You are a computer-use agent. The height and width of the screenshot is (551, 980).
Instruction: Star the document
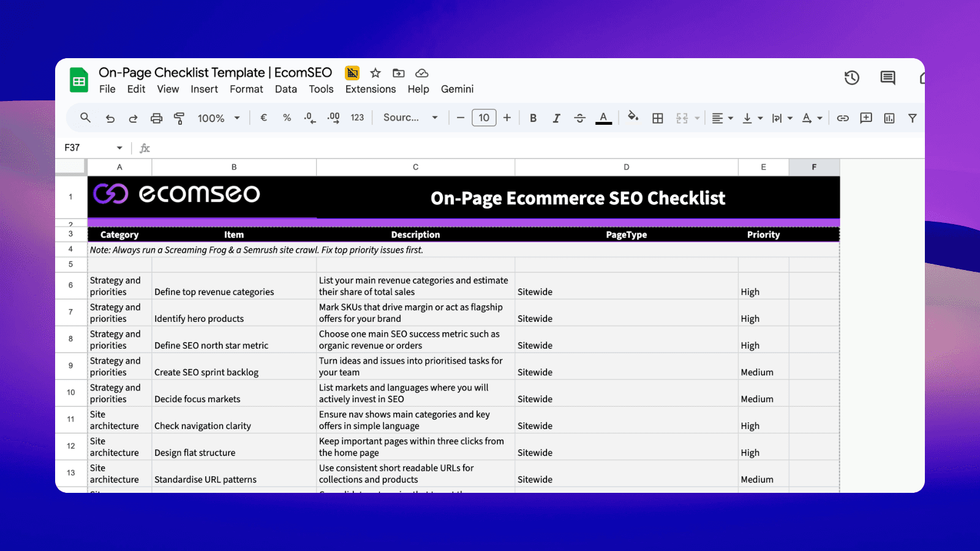tap(375, 73)
